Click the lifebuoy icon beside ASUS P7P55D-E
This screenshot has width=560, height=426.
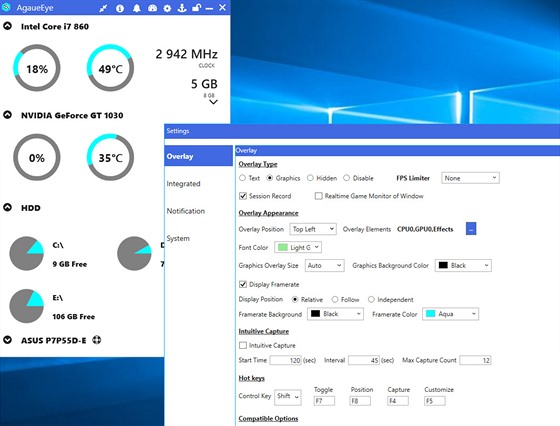[96, 340]
